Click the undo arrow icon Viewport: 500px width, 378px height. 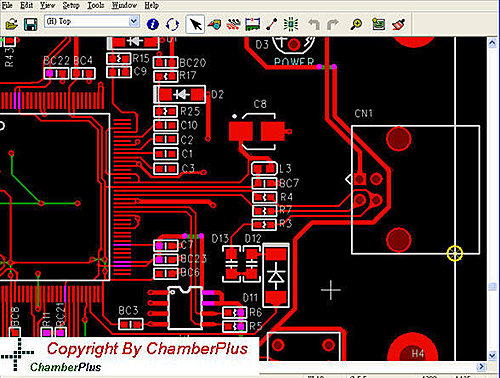(314, 24)
